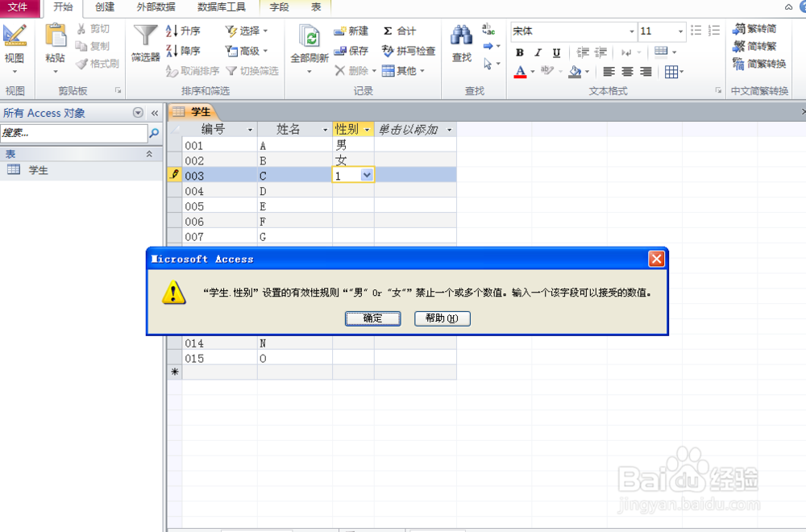Open the 其他 (More) dropdown
The width and height of the screenshot is (806, 532).
[x=404, y=70]
